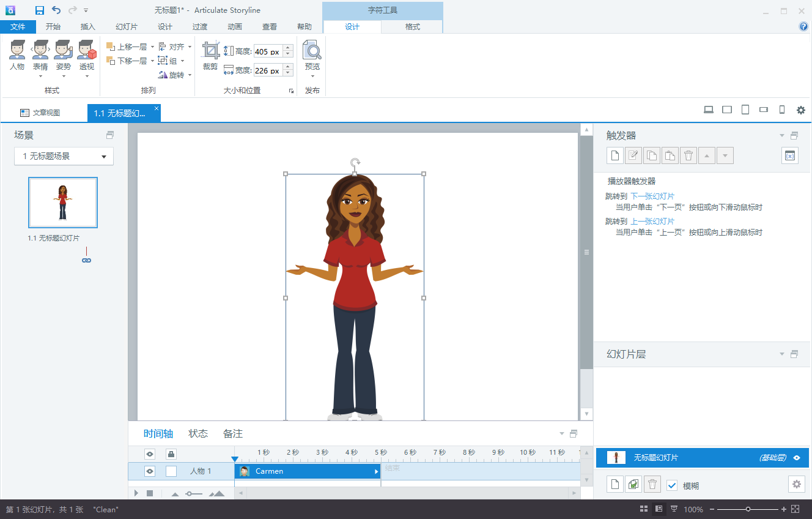
Task: Edit the selected trigger
Action: 633,155
